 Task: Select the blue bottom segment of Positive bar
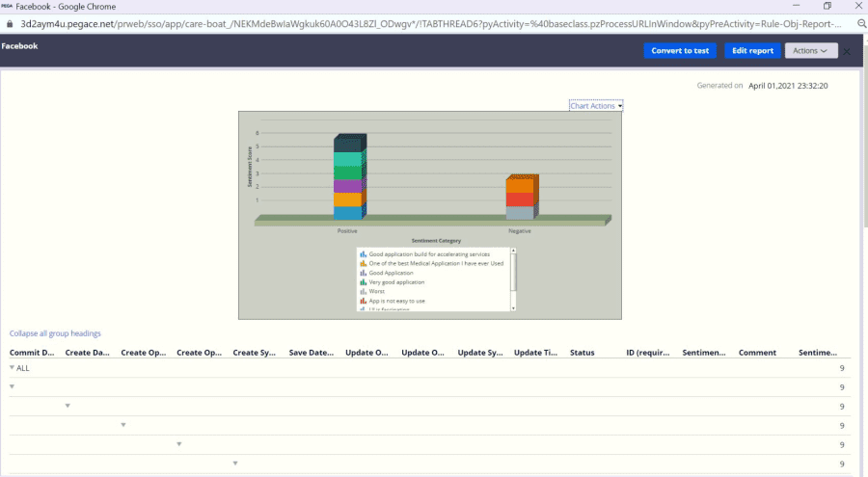tap(347, 213)
